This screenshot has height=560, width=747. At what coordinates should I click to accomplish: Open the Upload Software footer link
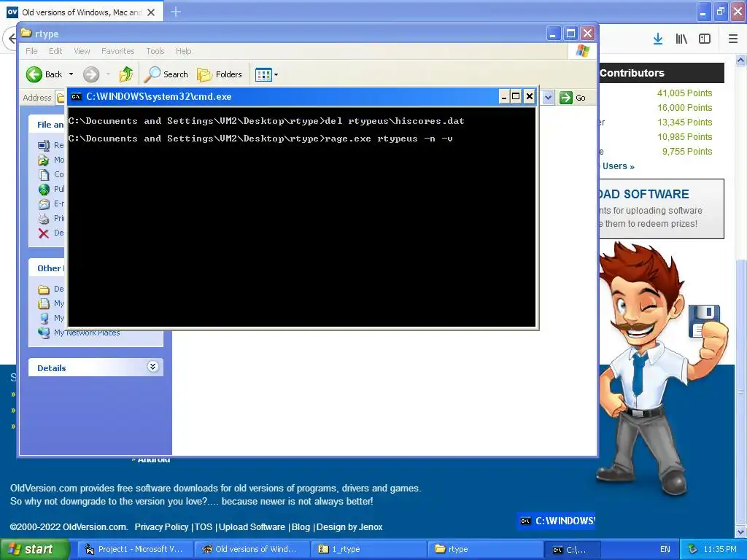252,527
